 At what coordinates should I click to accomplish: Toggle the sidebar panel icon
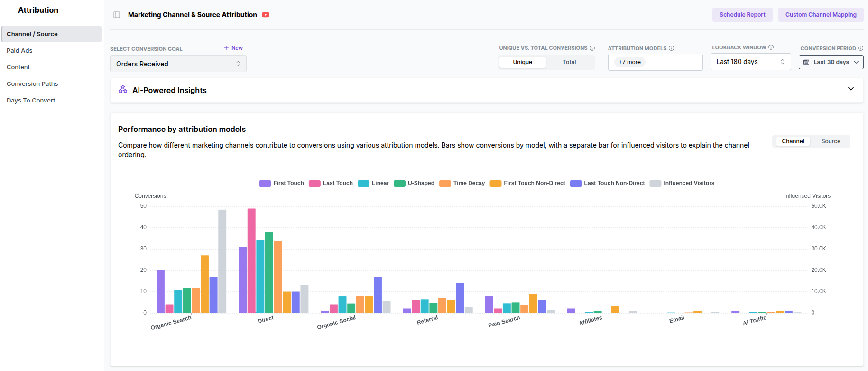point(117,15)
